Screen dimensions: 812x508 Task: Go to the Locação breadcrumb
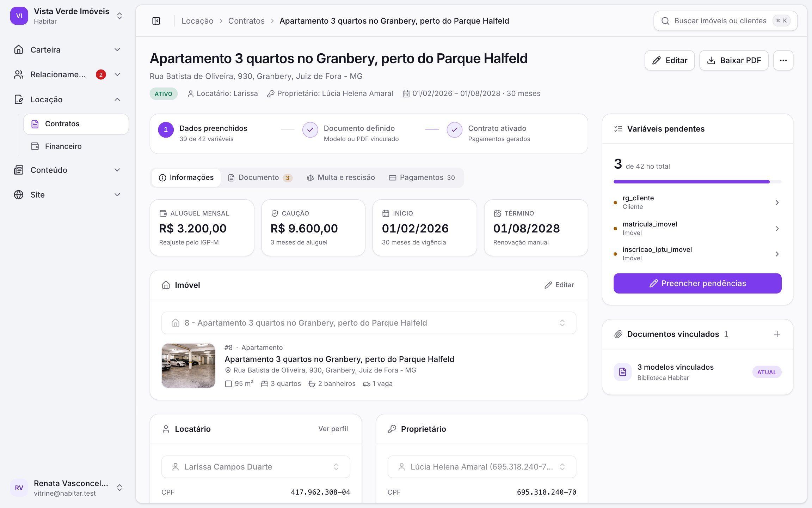pos(197,21)
